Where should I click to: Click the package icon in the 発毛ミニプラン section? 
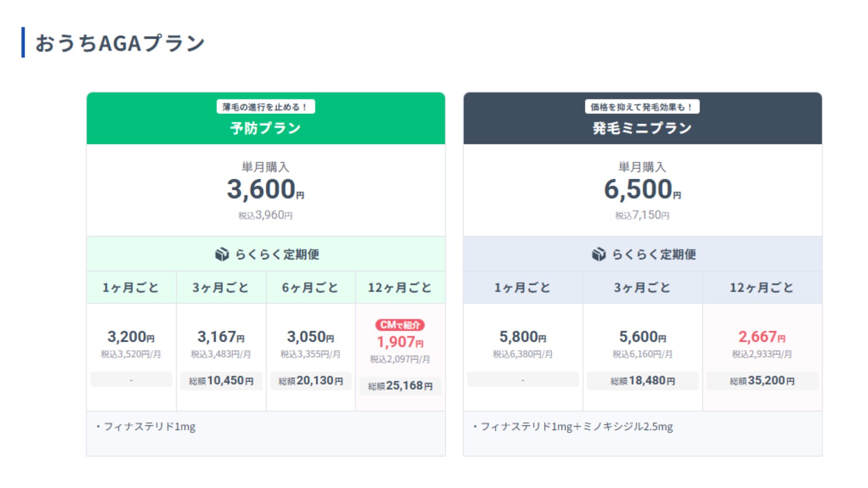(598, 254)
